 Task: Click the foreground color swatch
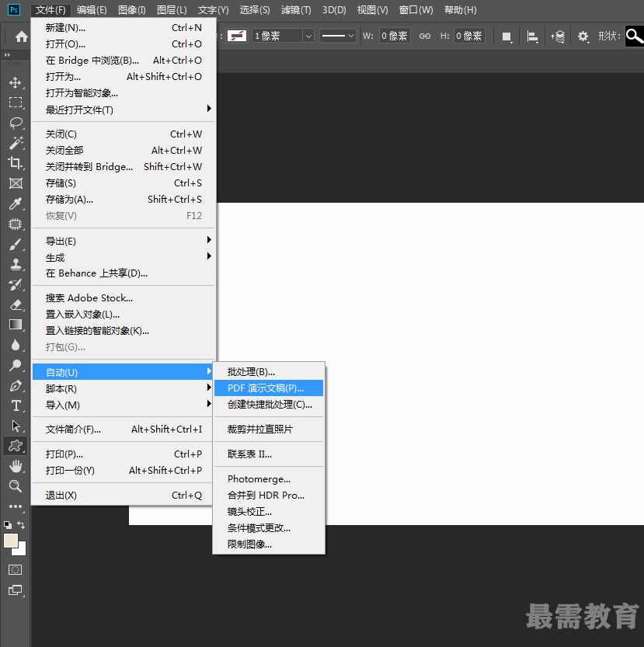10,541
